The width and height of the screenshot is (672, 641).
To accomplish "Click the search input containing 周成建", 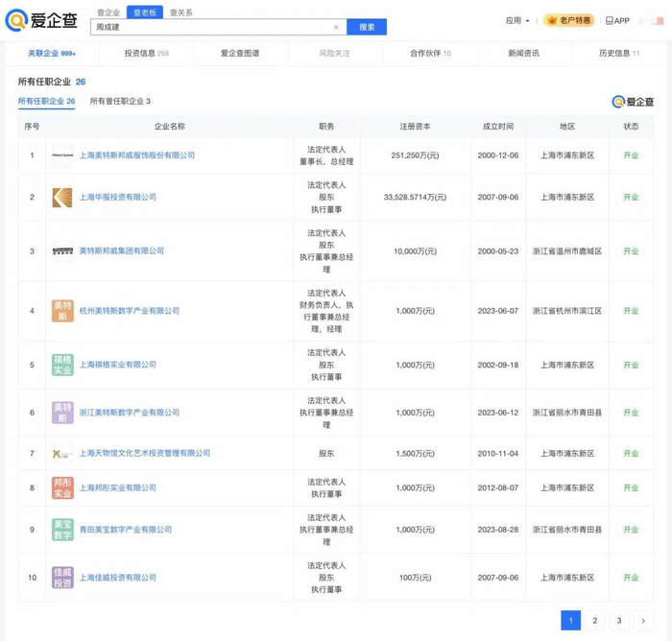I will click(211, 27).
